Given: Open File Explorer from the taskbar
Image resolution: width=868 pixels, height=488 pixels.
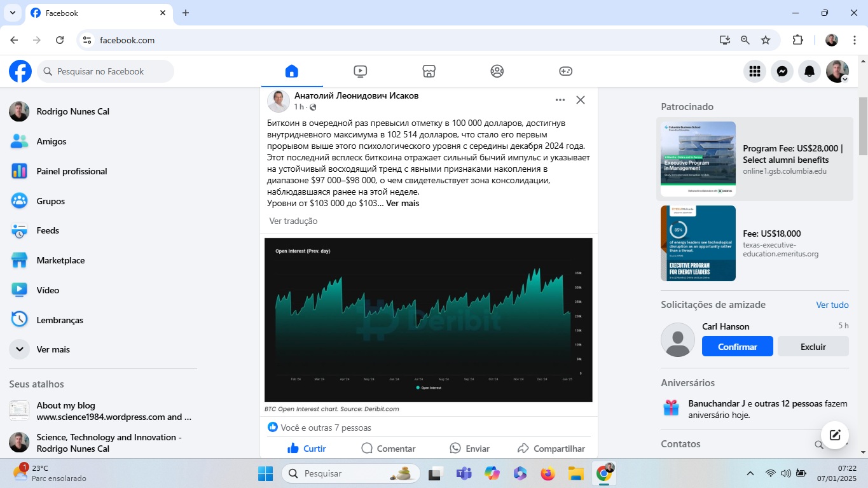Looking at the screenshot, I should 575,473.
